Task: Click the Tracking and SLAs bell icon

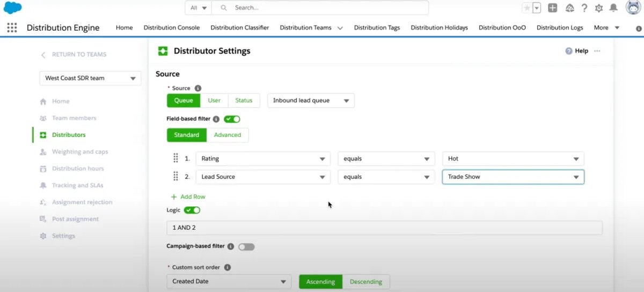Action: point(43,185)
